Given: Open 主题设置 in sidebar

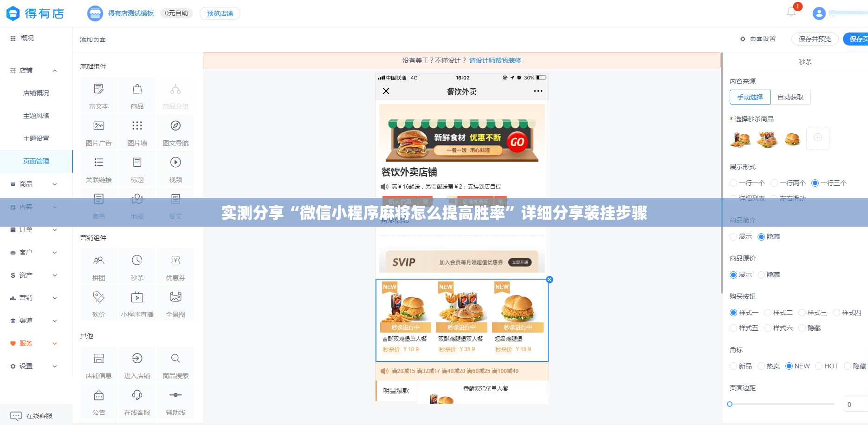Looking at the screenshot, I should 36,138.
